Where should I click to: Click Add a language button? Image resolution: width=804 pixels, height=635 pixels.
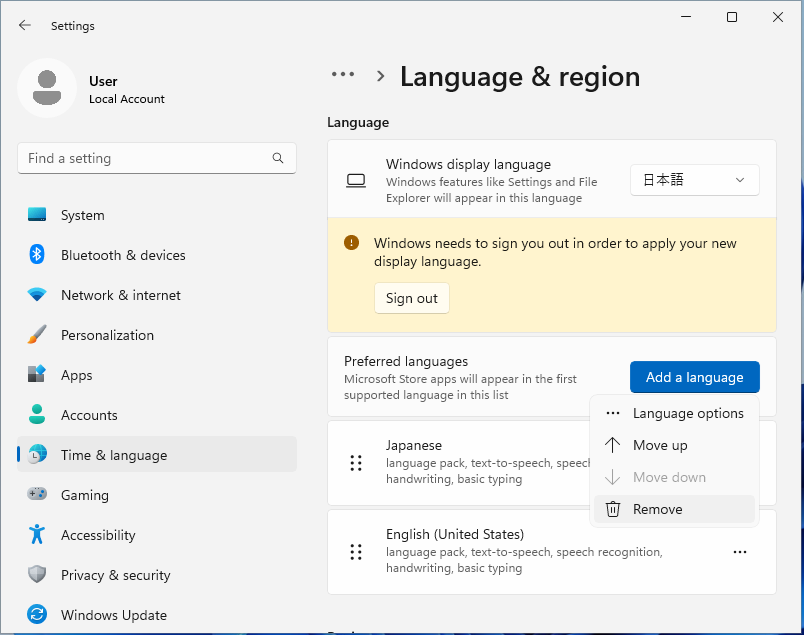coord(694,377)
